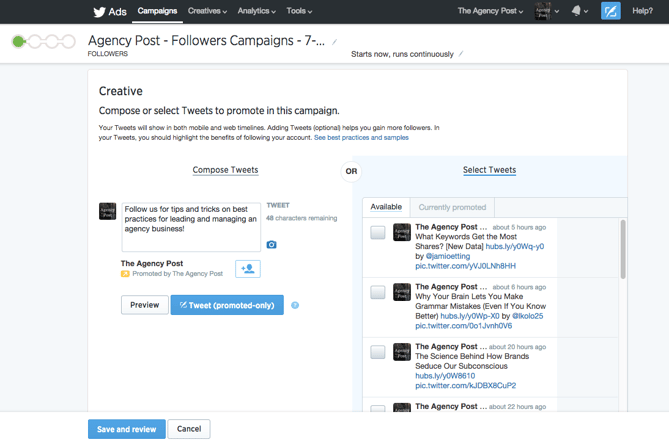The width and height of the screenshot is (669, 445).
Task: Switch to the Currently promoted tab
Action: [x=452, y=207]
